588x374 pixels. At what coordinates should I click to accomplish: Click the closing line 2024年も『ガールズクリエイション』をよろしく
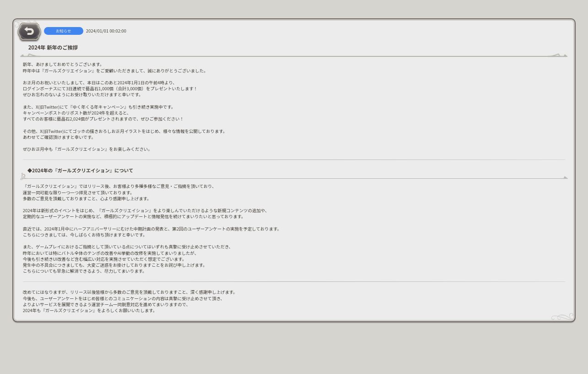point(90,311)
